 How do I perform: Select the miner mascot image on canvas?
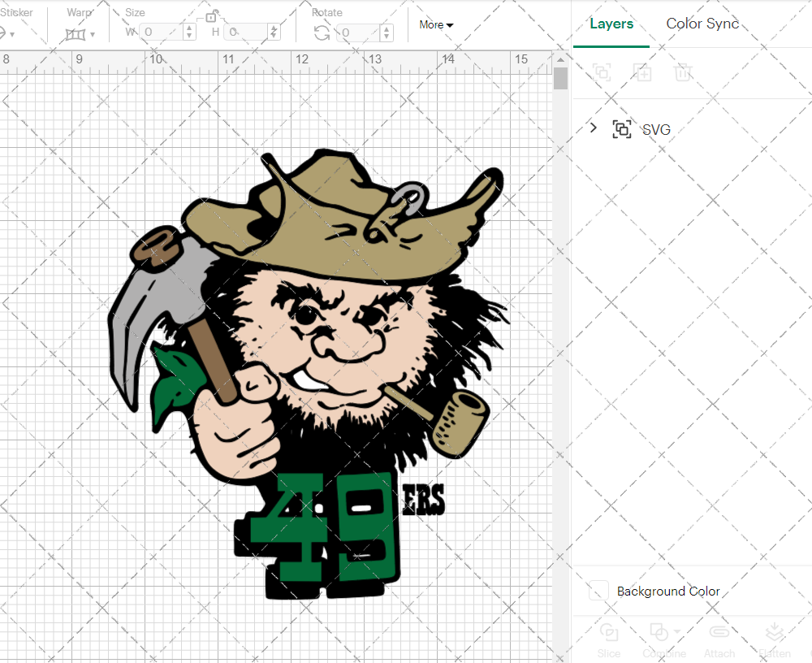(x=308, y=373)
